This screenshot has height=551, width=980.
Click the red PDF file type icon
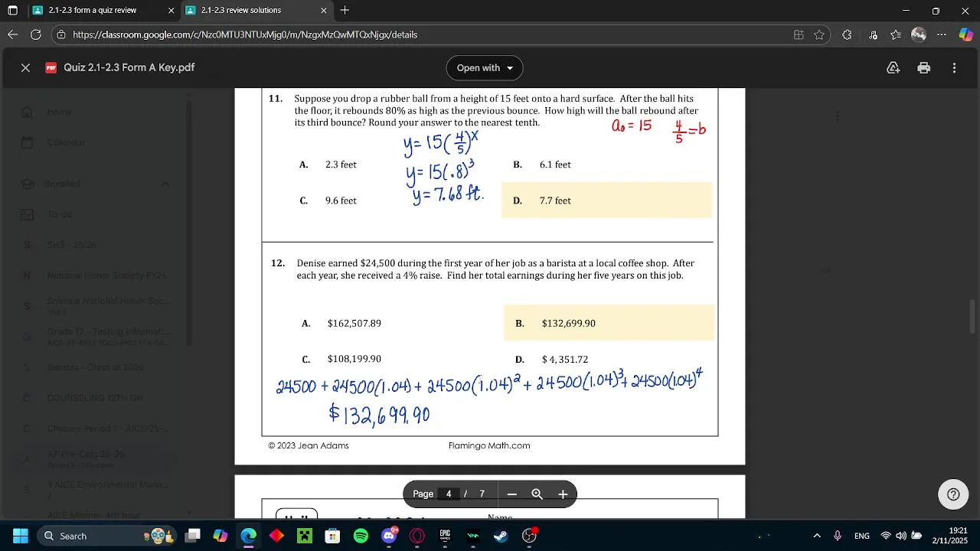51,67
